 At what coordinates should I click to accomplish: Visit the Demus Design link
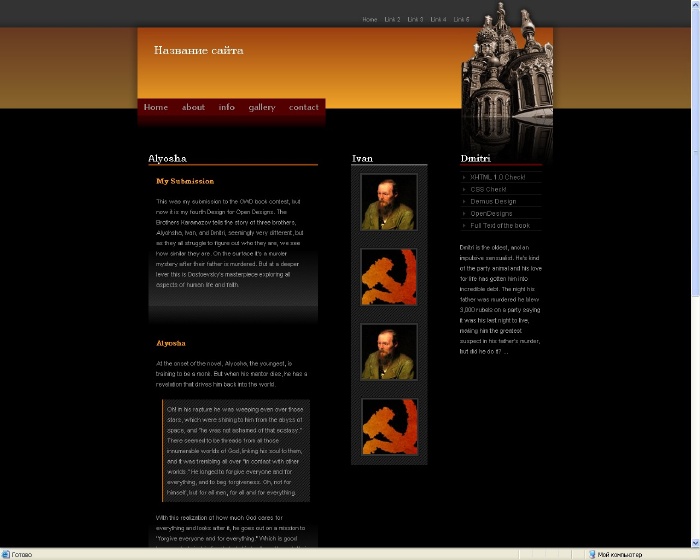pos(493,201)
